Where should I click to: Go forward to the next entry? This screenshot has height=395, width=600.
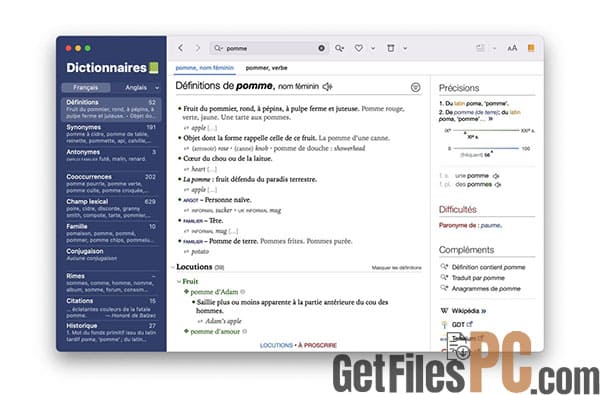(x=197, y=48)
